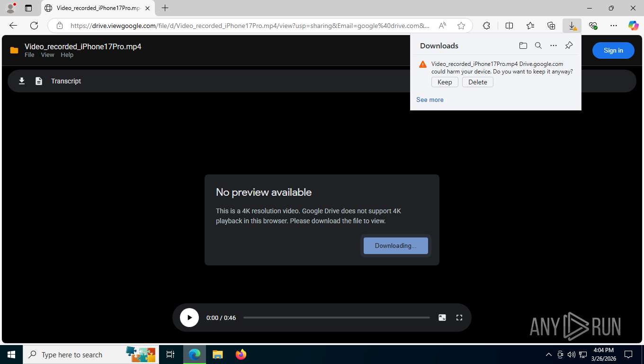644x364 pixels.
Task: Search downloads using magnifier icon
Action: [x=538, y=45]
